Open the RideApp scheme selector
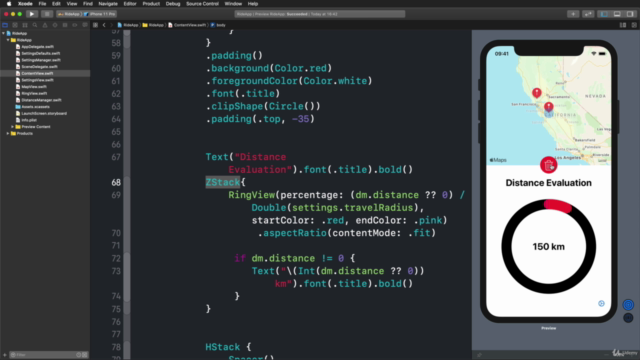This screenshot has height=360, width=640. pyautogui.click(x=69, y=14)
